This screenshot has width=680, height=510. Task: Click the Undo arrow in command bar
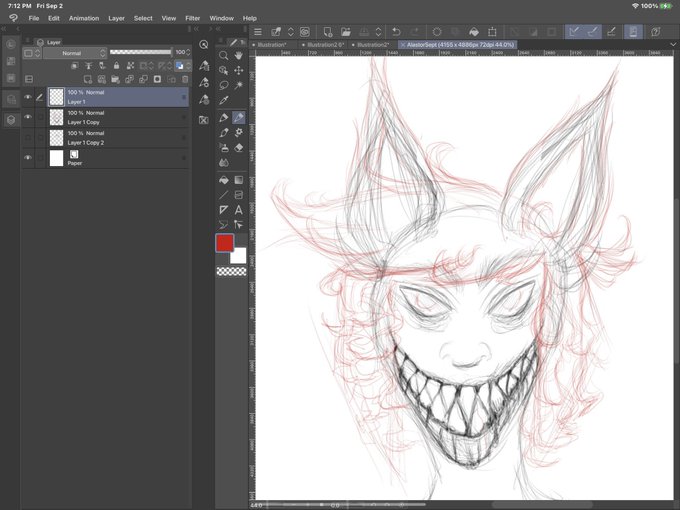396,32
